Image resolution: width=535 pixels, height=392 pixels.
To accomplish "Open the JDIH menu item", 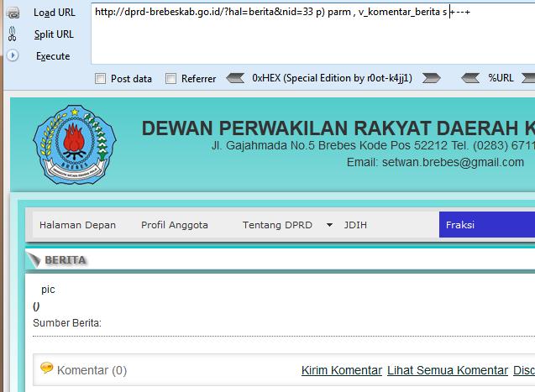I will click(x=355, y=225).
